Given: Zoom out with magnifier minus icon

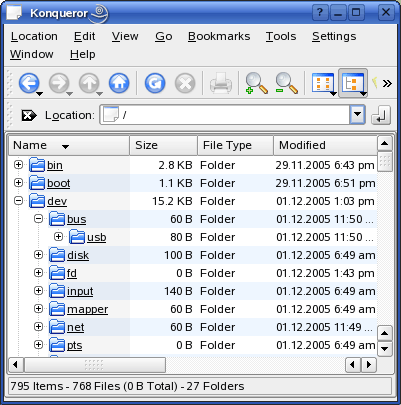Looking at the screenshot, I should click(286, 83).
